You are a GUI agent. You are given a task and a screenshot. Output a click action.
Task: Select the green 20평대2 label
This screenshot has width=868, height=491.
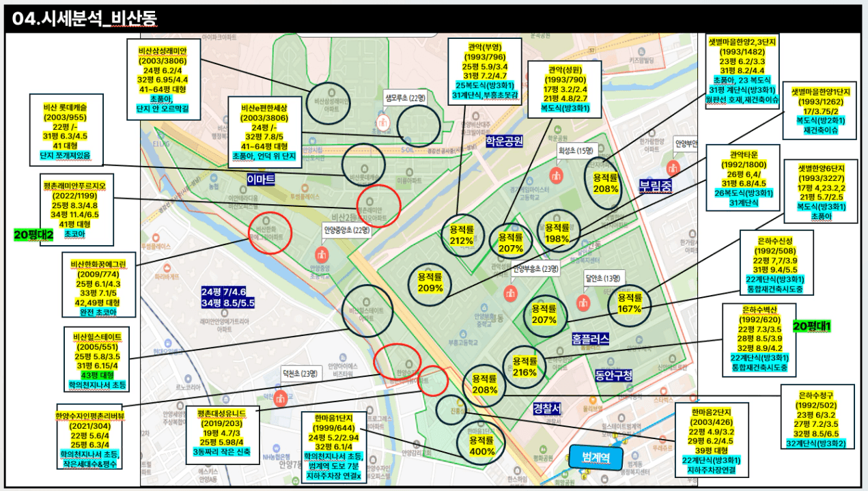pyautogui.click(x=33, y=235)
